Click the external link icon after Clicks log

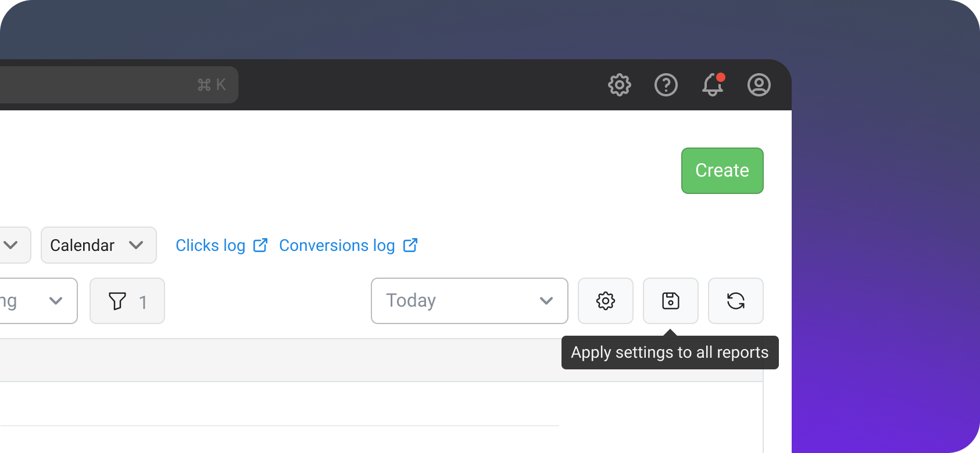260,245
